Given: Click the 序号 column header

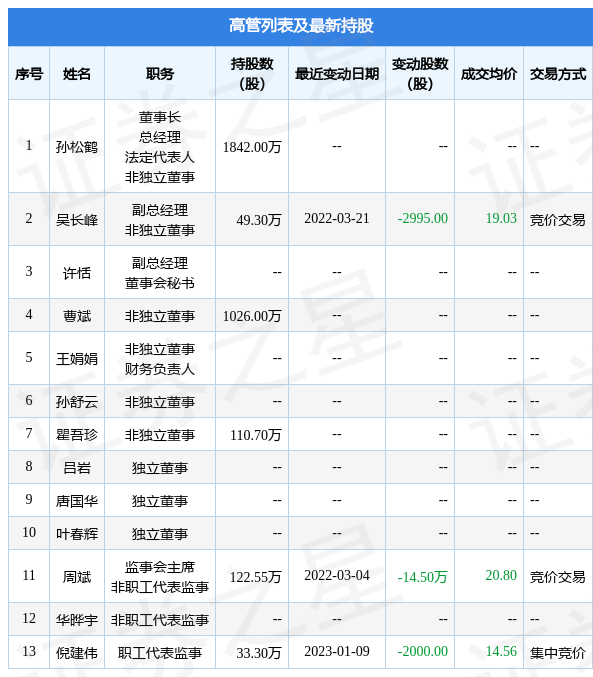Looking at the screenshot, I should point(29,74).
